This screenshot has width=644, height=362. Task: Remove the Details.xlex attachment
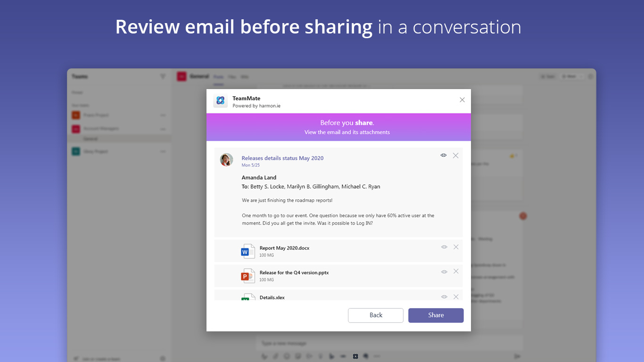456,296
